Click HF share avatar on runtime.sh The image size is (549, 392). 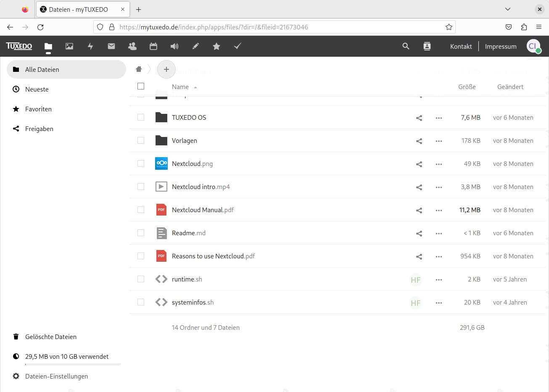pos(416,280)
